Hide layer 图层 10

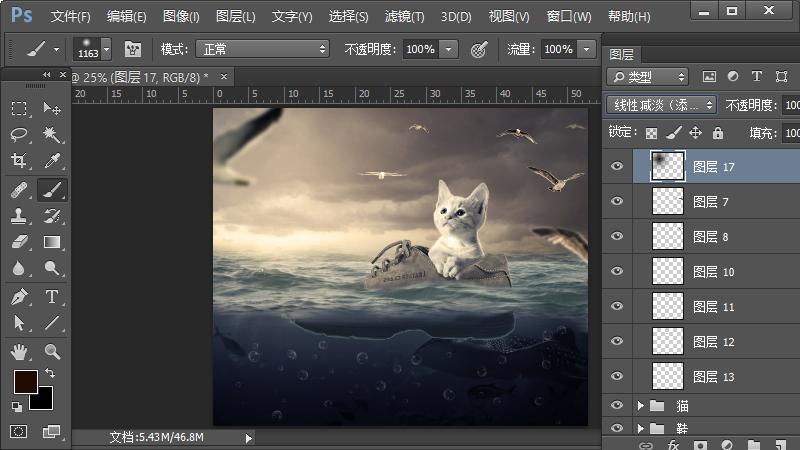617,271
